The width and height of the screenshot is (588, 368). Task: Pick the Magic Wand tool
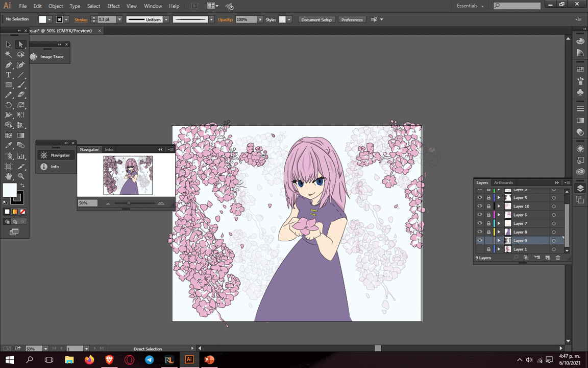(8, 55)
